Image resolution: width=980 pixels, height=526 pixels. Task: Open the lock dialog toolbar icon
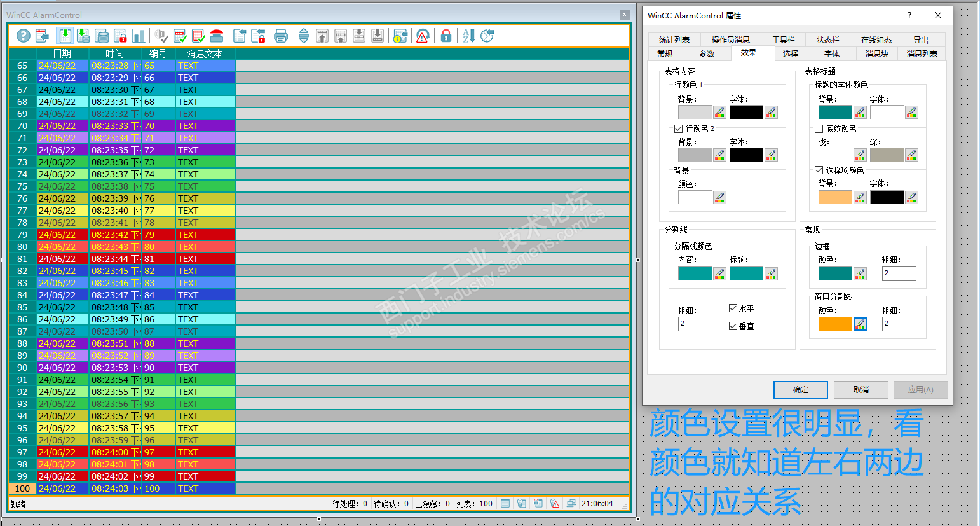click(x=258, y=36)
